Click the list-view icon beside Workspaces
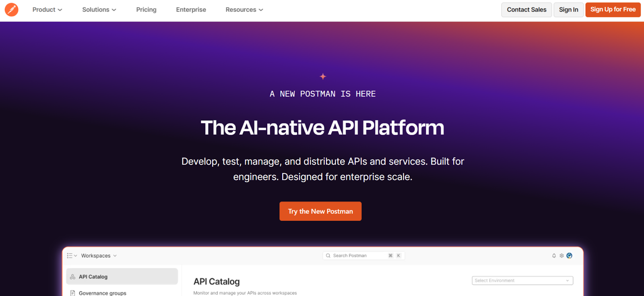This screenshot has width=644, height=296. pyautogui.click(x=70, y=256)
